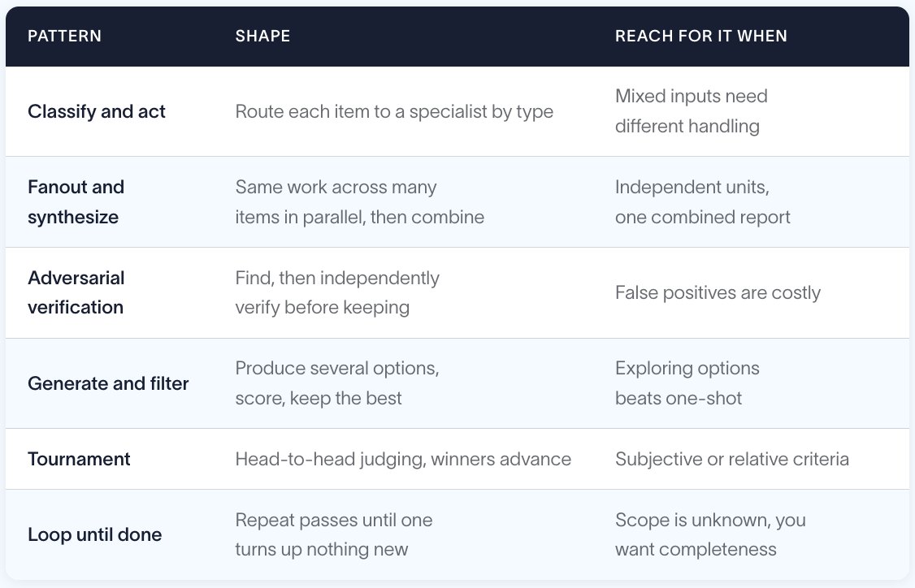Click the REACH FOR IT WHEN header
The height and width of the screenshot is (588, 915).
[x=700, y=37]
